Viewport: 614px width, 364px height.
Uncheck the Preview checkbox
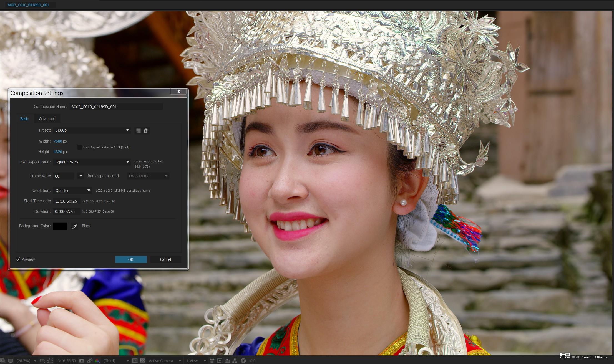click(18, 259)
